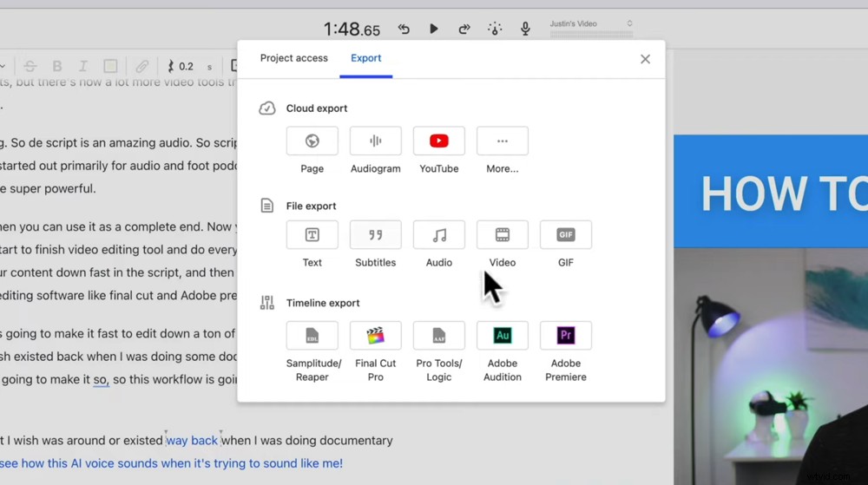
Task: Open the effects sparkle icon in top bar
Action: tap(495, 29)
